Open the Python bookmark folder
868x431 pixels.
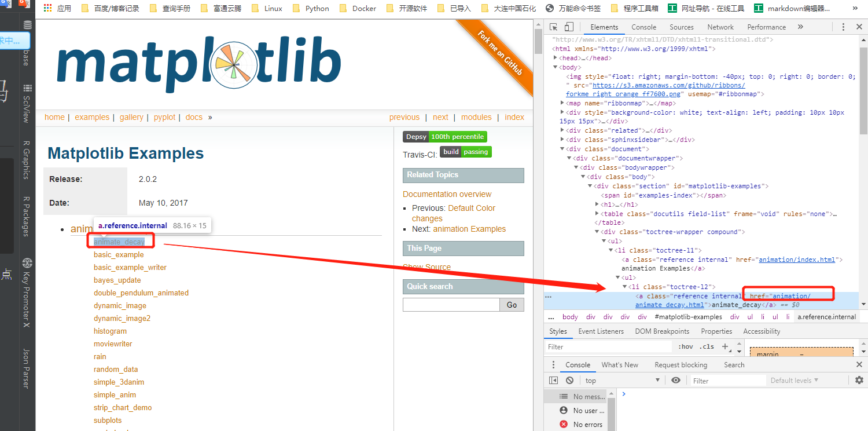[x=311, y=9]
